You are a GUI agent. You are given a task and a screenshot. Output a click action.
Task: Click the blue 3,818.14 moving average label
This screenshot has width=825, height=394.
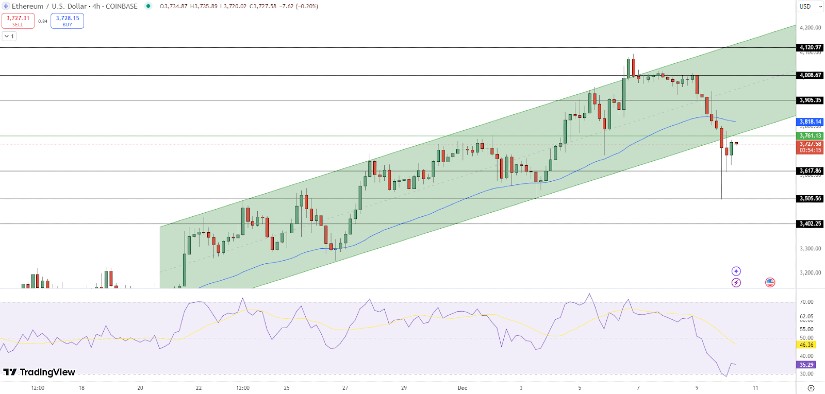coord(810,121)
